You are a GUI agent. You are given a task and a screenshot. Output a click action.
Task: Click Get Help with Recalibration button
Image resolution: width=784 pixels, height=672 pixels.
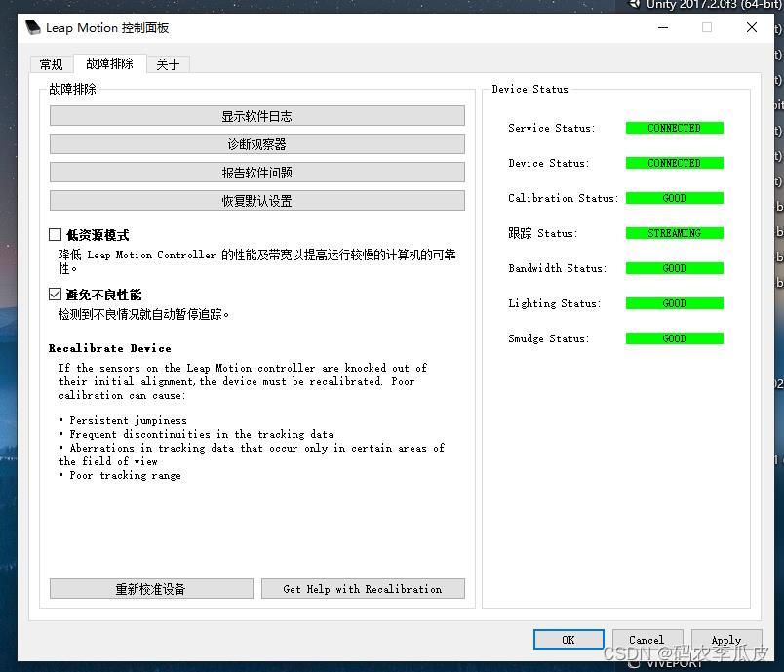click(x=363, y=588)
